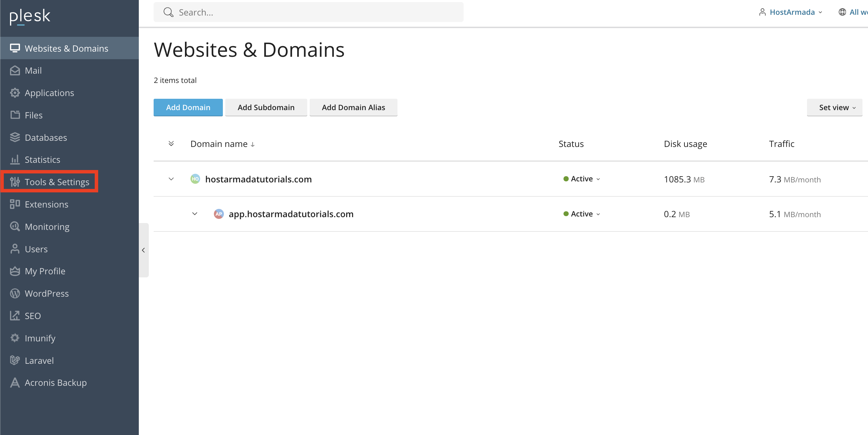The height and width of the screenshot is (435, 868).
Task: Expand the app.hostarmadatutorials.com row
Action: (x=195, y=214)
